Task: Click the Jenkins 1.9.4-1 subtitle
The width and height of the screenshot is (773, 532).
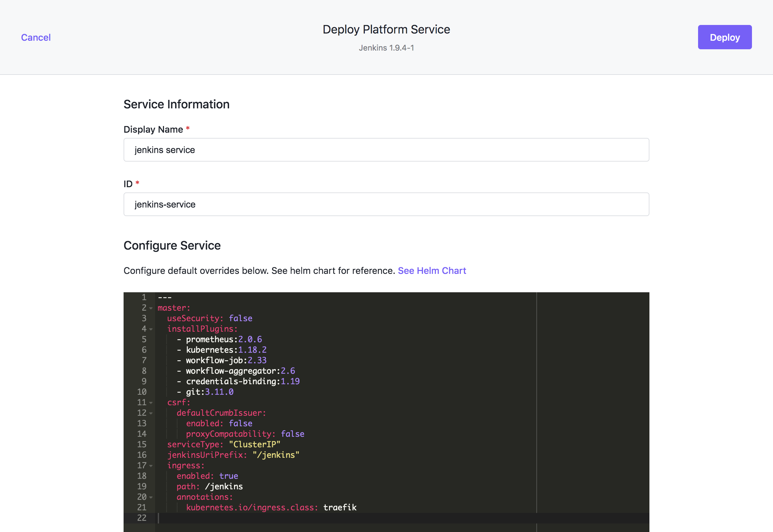Action: coord(386,48)
